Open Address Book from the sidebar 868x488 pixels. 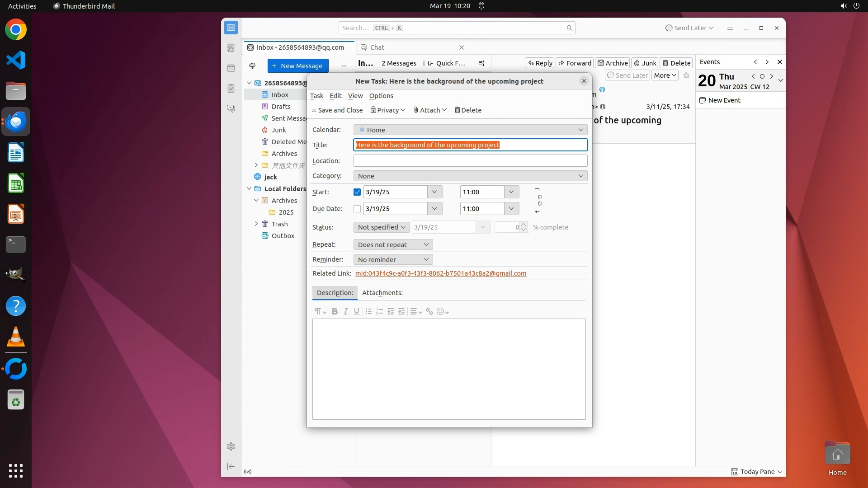click(231, 48)
